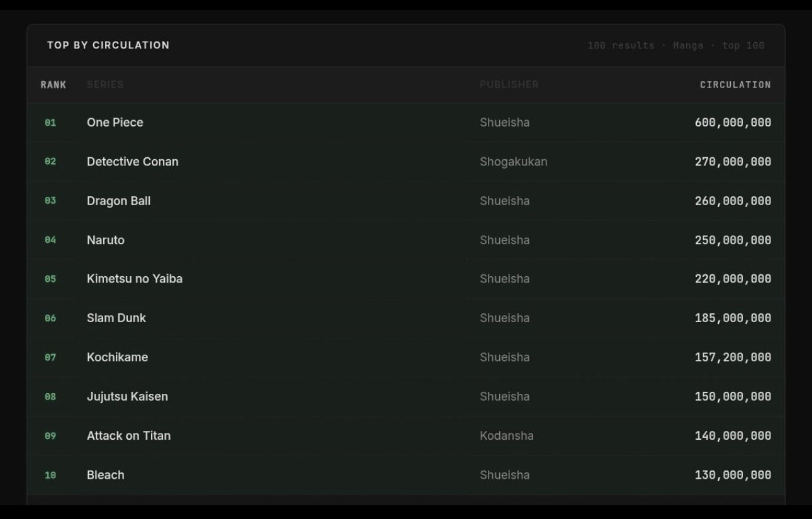The image size is (812, 519).
Task: Click the 157,200,000 circulation figure
Action: 733,357
